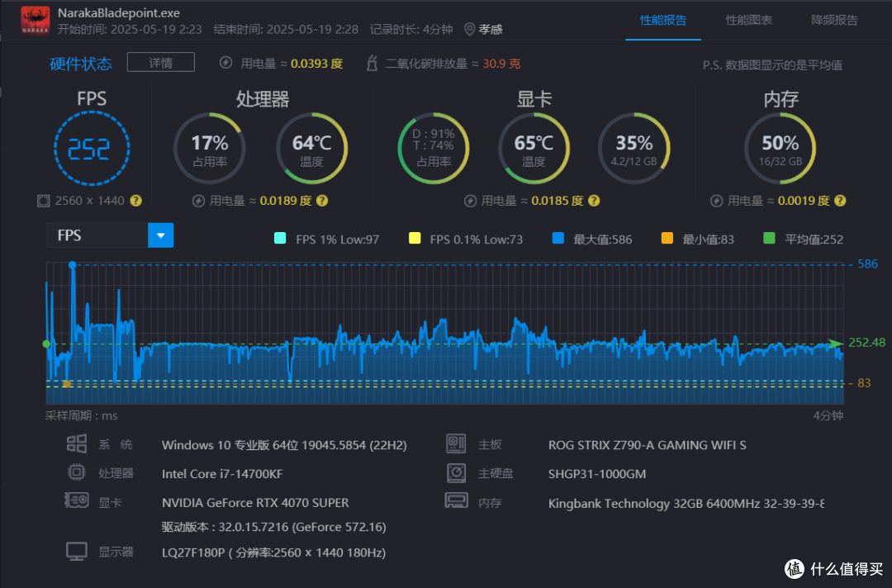Click the NarakaBladepoint.exe title text
Viewport: 892px width, 588px height.
(x=119, y=12)
